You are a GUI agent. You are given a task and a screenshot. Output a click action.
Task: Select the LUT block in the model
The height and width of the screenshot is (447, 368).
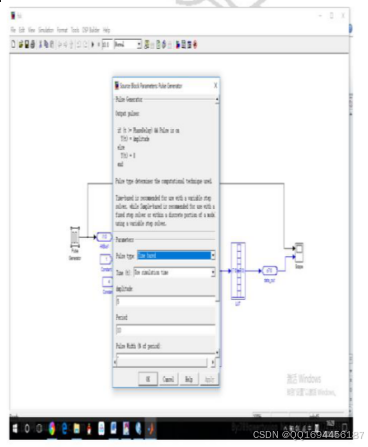[238, 271]
